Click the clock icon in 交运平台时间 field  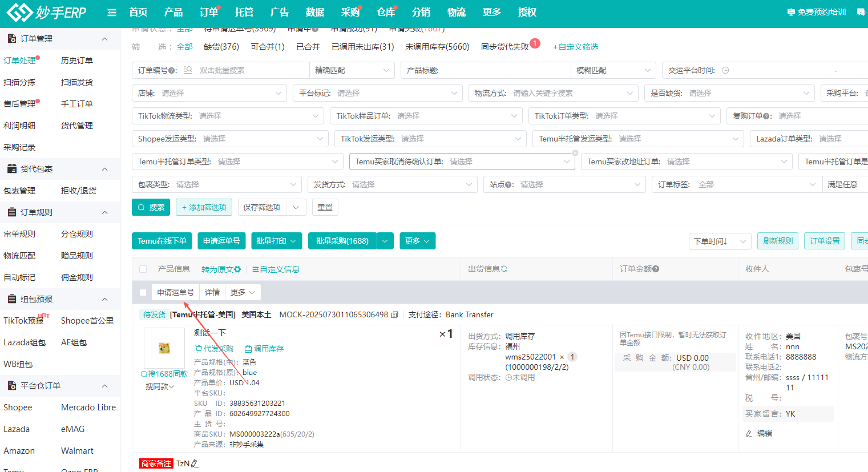(725, 70)
